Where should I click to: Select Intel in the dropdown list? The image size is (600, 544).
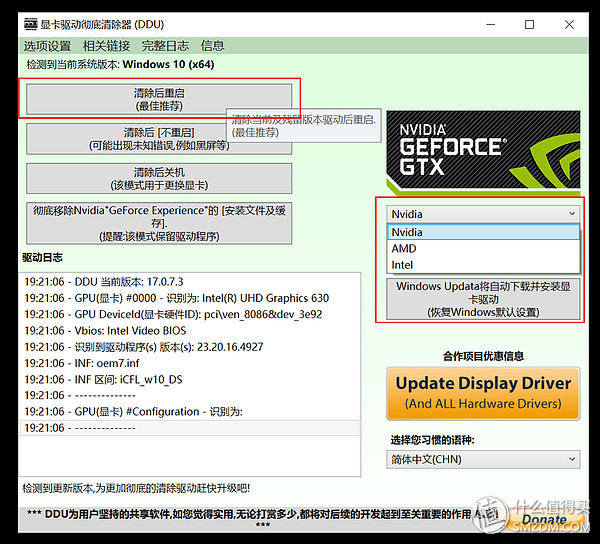[x=483, y=265]
